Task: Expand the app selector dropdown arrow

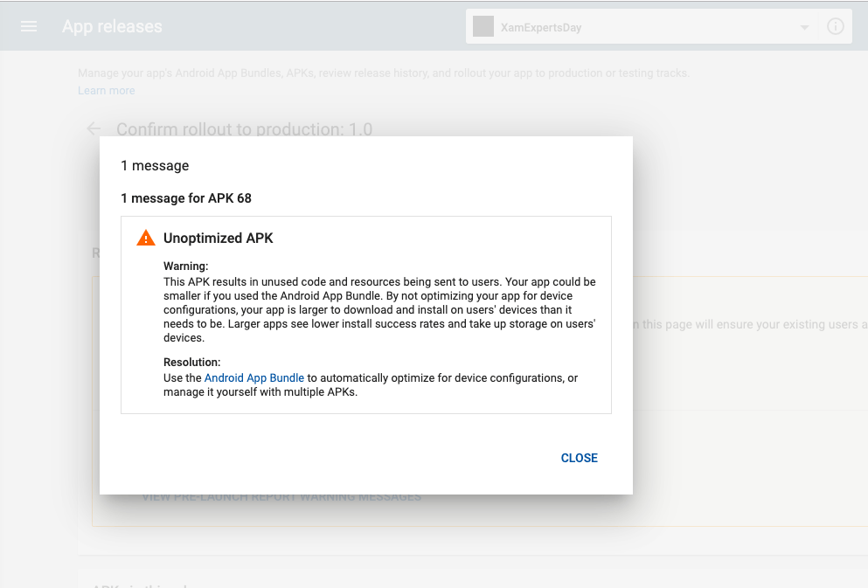Action: pyautogui.click(x=804, y=28)
